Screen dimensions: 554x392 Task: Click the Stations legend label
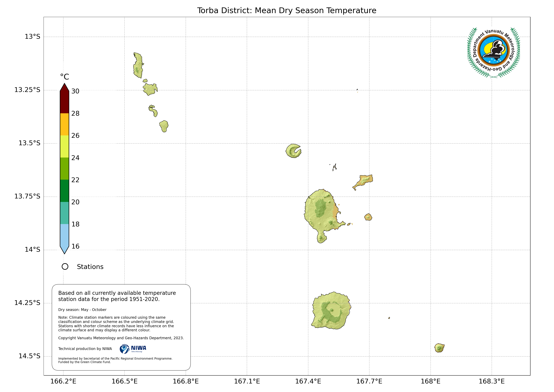point(90,267)
